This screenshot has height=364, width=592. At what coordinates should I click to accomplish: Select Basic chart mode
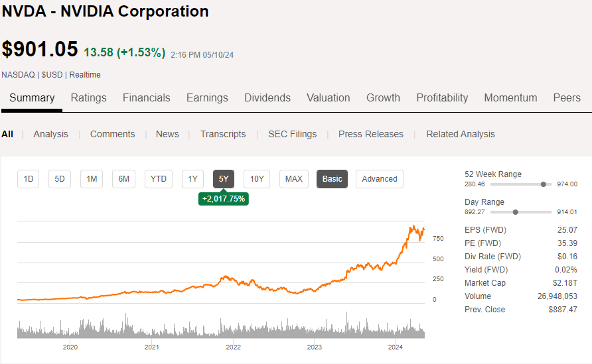coord(333,179)
